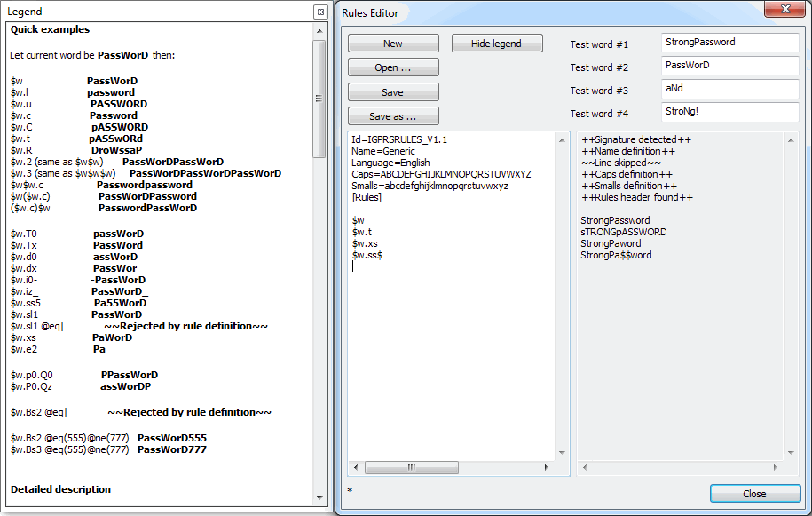Click legend row $w.Bs3 @eq(555)@ne(777)
Image resolution: width=812 pixels, height=516 pixels.
[108, 449]
